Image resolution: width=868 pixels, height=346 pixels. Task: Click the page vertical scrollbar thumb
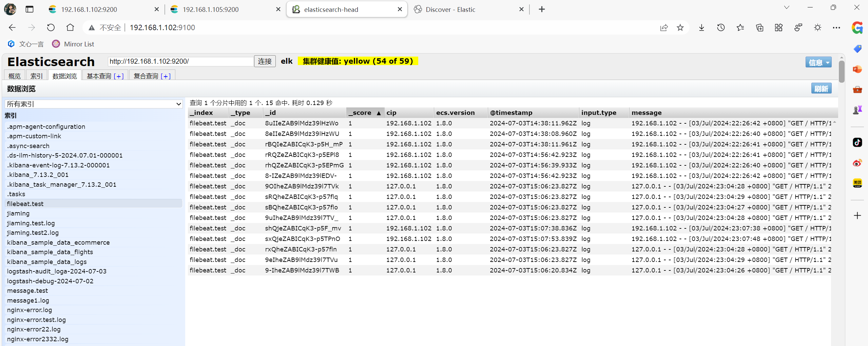pyautogui.click(x=841, y=71)
